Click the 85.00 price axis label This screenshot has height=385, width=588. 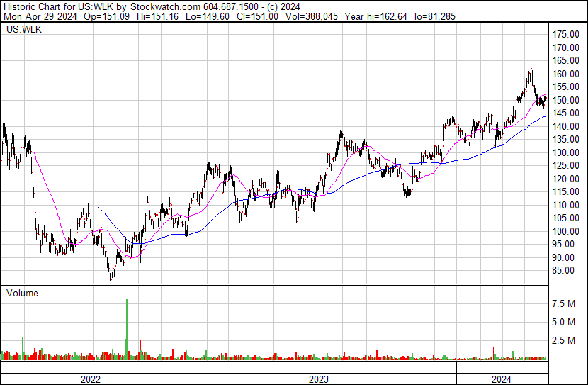[x=565, y=271]
